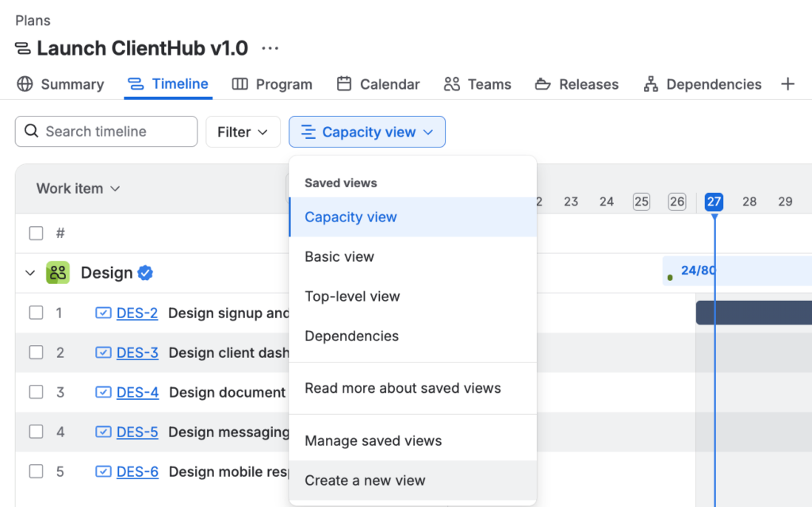
Task: Click the dark DES-2 timeline bar
Action: pyautogui.click(x=754, y=313)
